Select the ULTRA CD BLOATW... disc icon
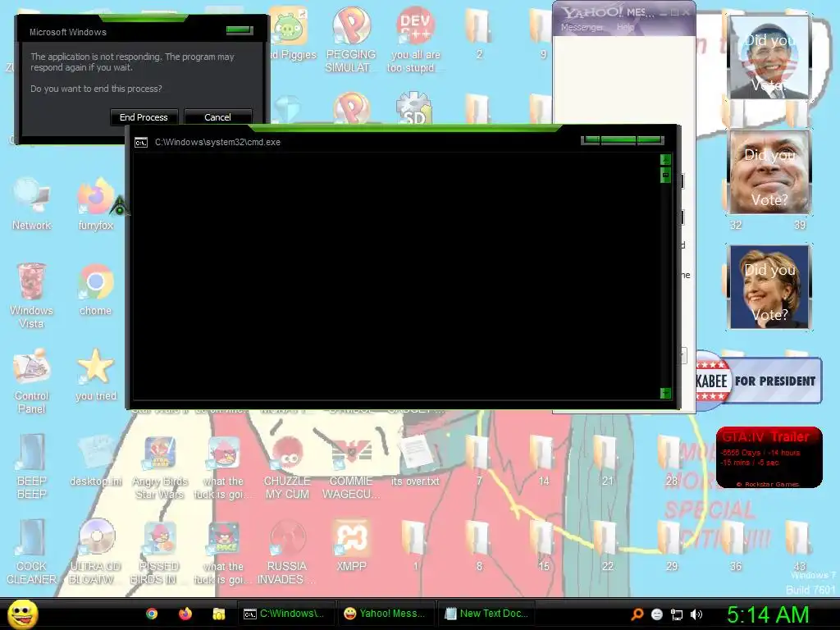The height and width of the screenshot is (630, 840). point(96,552)
